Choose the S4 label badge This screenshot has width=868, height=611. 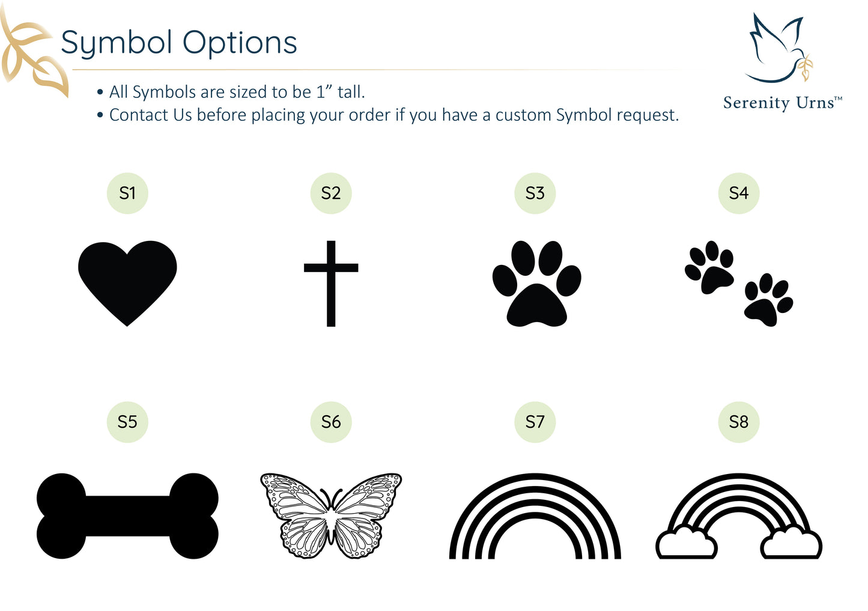739,193
